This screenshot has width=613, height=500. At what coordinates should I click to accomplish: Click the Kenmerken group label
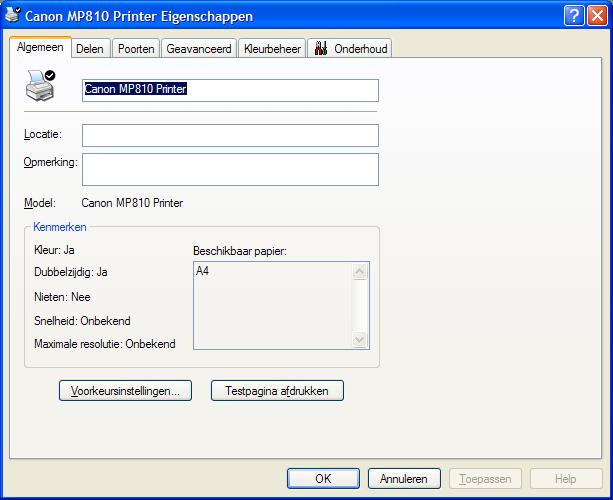tap(60, 227)
